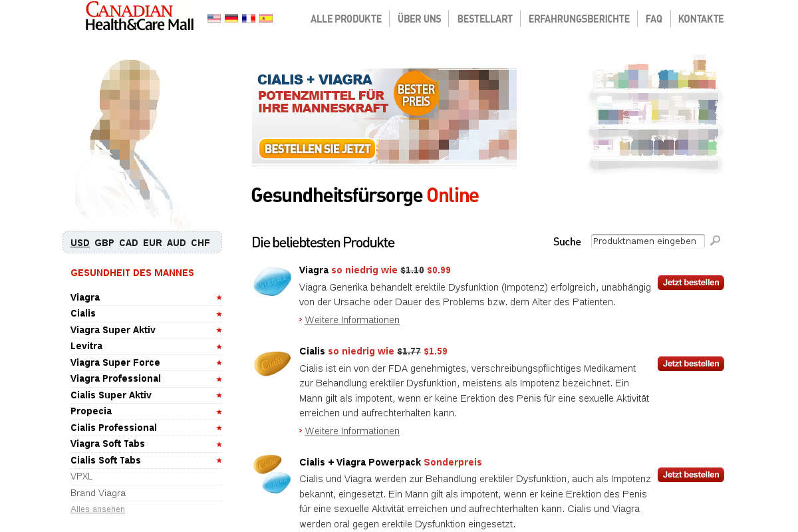Choose the French flag language icon

coord(249,19)
